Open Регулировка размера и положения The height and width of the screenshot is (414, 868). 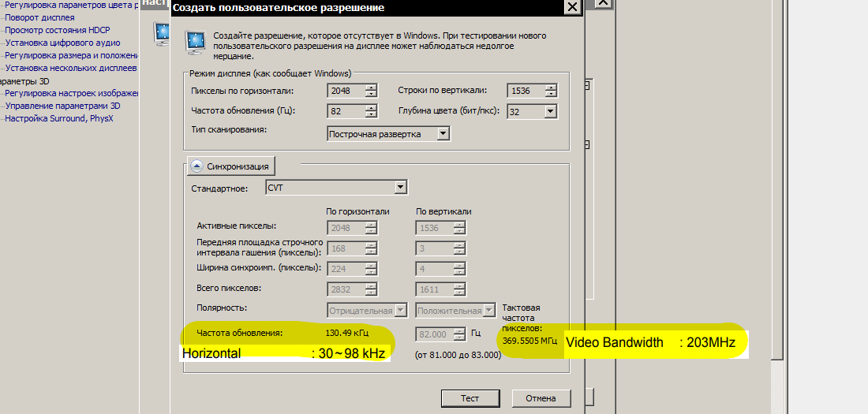(71, 55)
